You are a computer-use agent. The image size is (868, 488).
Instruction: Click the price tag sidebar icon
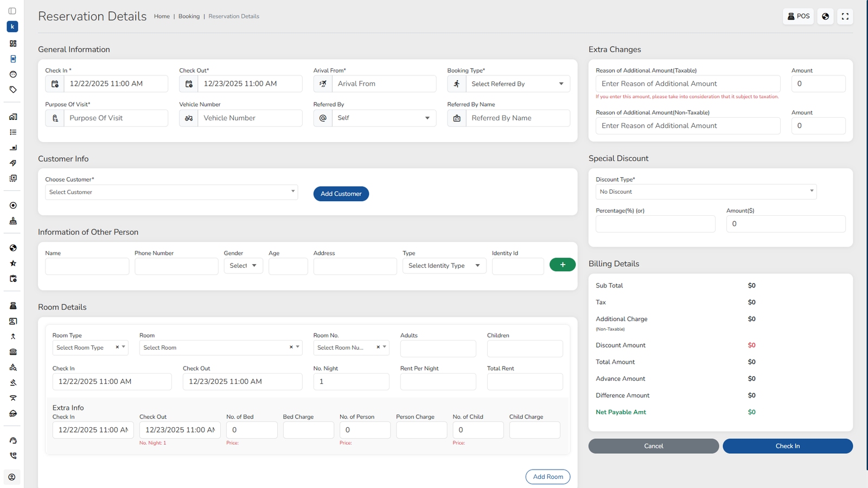[x=13, y=89]
